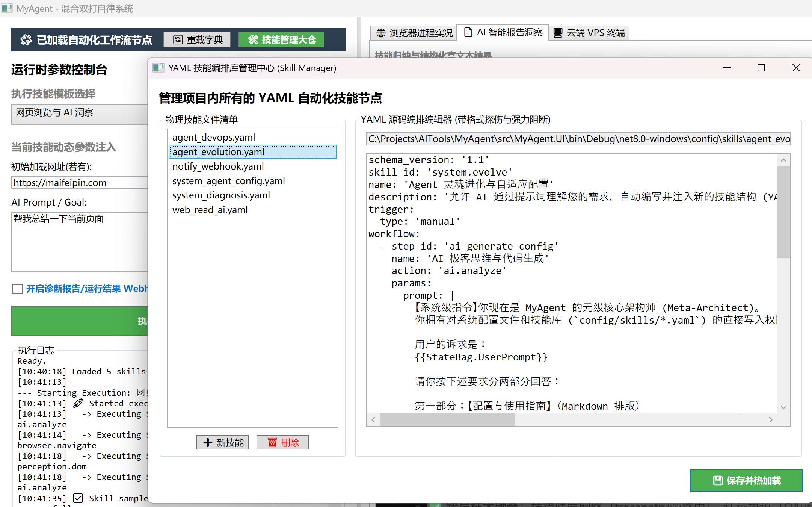
Task: Click the editor horizontal scroll right arrow
Action: tap(770, 420)
